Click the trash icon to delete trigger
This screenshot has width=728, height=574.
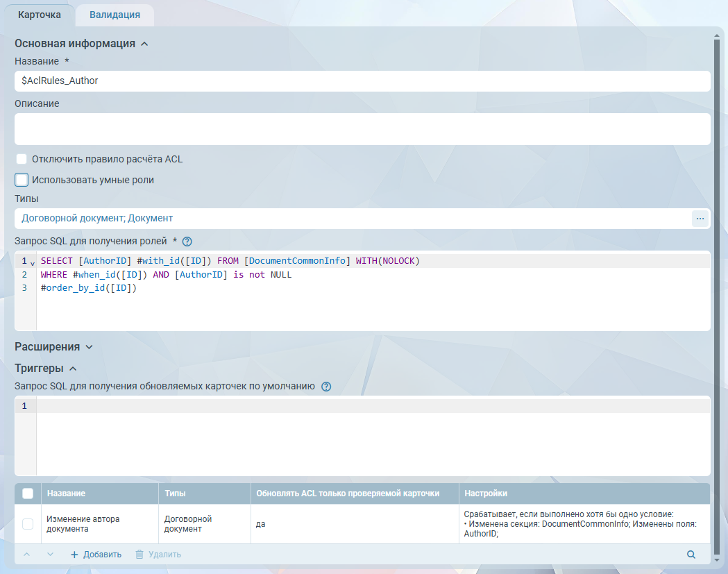point(139,555)
